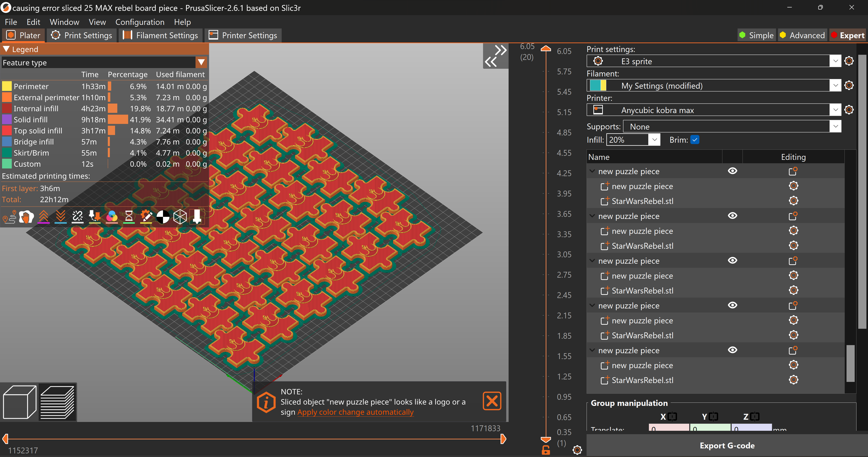This screenshot has width=868, height=457.
Task: Toggle travel moves display in preview
Action: point(9,217)
